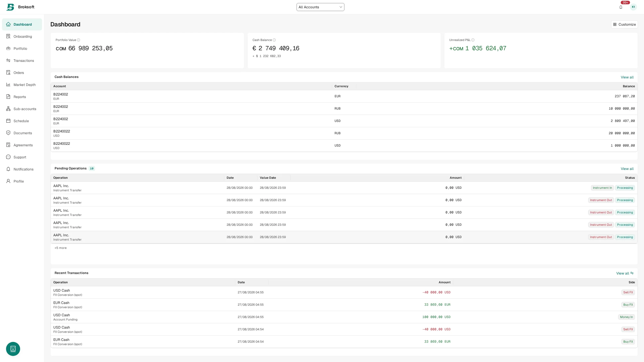Click the Portfolio Value info icon
Screen dimensions: 644x362
click(78, 40)
